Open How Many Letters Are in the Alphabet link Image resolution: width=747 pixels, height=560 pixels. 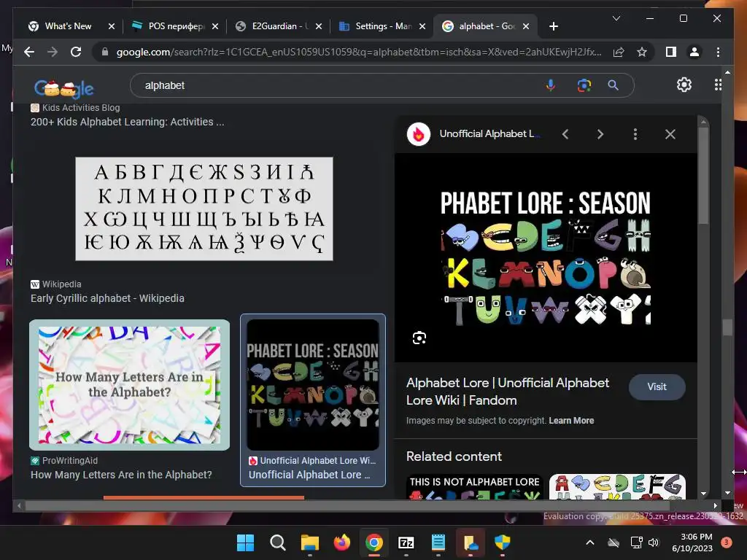tap(121, 475)
